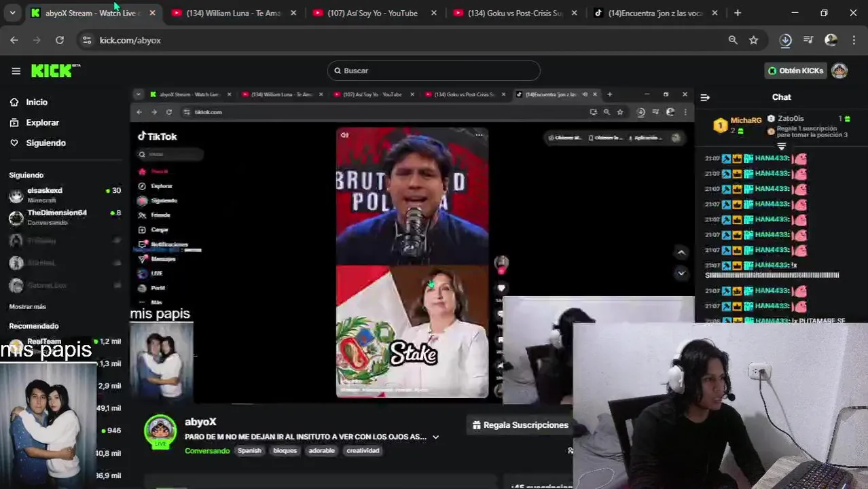868x489 pixels.
Task: Click the abyoX channel name
Action: [200, 422]
